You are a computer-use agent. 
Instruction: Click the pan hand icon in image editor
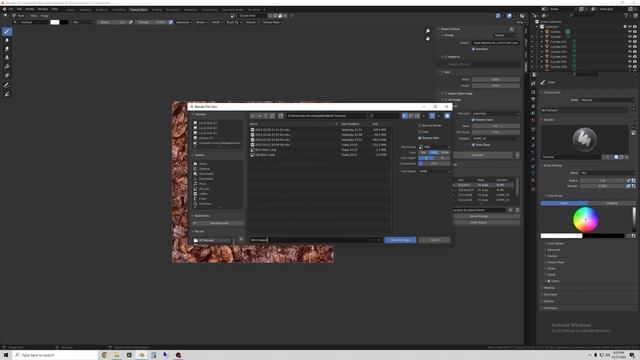point(428,39)
